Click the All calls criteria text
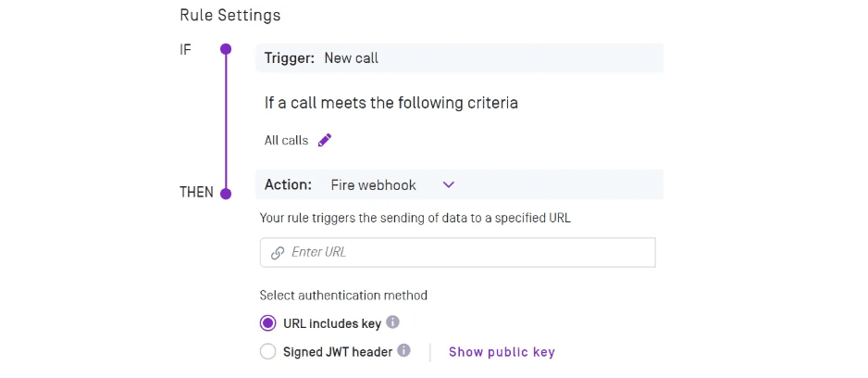 tap(286, 141)
